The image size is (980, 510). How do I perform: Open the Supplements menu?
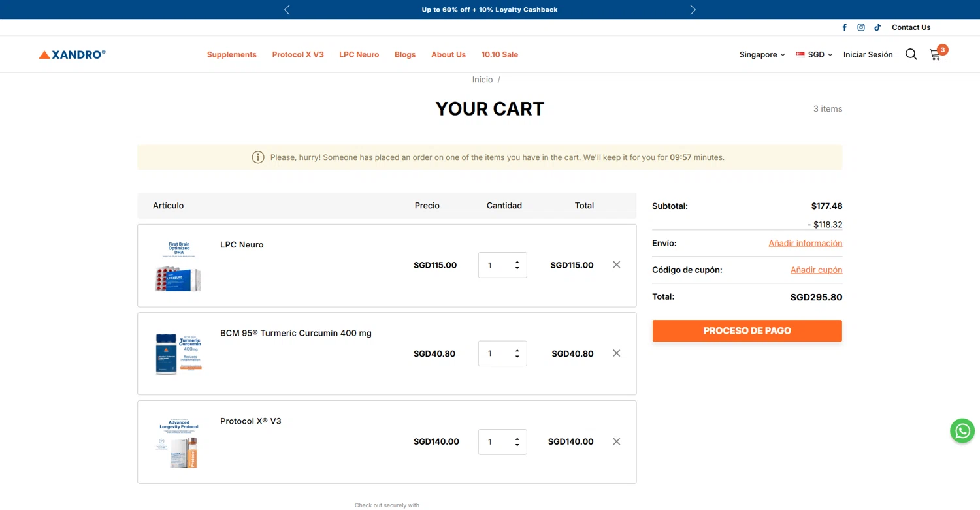(x=232, y=55)
